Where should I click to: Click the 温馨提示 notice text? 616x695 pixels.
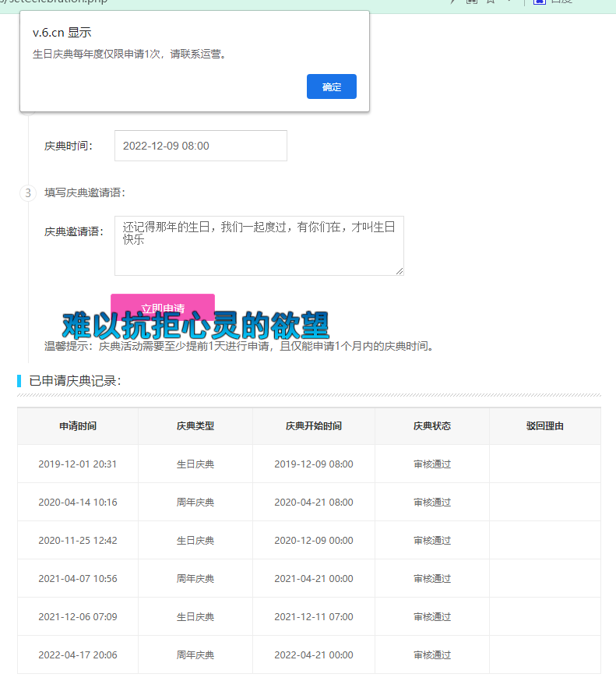tap(239, 346)
